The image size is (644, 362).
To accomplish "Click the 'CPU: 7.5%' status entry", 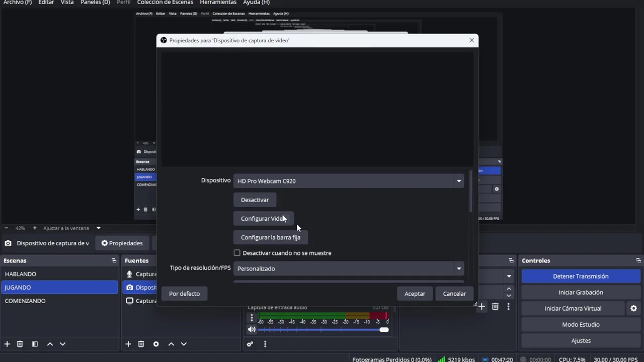I will (572, 359).
